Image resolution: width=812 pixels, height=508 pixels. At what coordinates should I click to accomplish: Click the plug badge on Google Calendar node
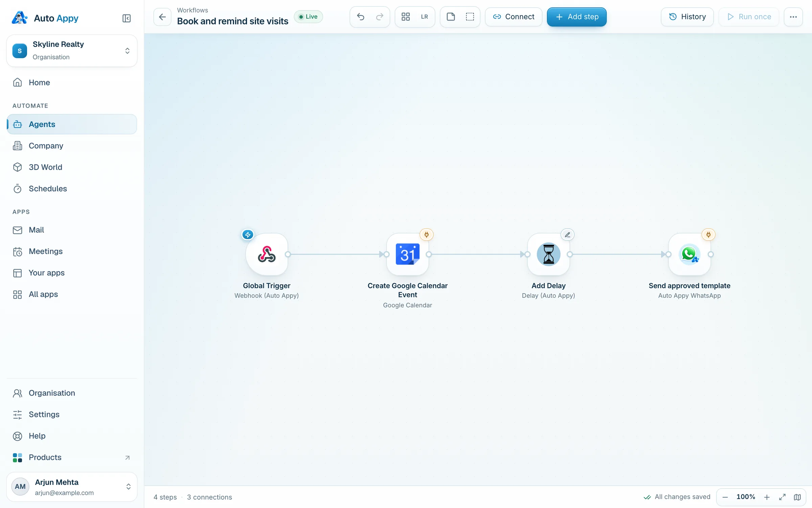click(x=426, y=234)
